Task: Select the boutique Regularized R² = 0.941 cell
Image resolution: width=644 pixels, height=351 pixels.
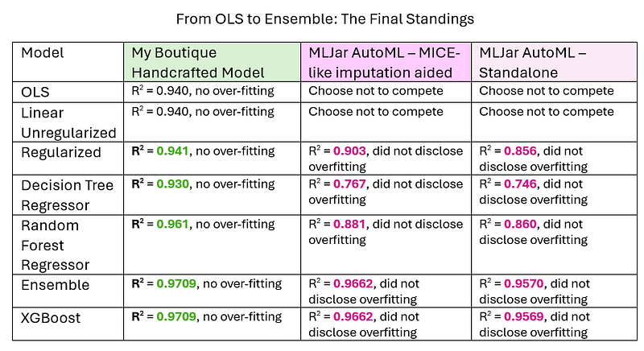Action: 204,151
